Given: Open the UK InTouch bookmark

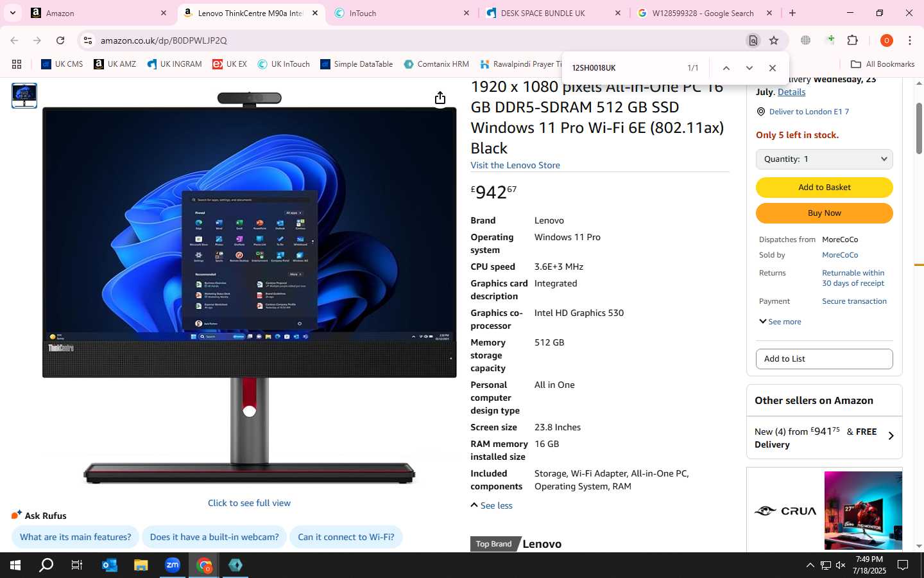Looking at the screenshot, I should coord(284,64).
